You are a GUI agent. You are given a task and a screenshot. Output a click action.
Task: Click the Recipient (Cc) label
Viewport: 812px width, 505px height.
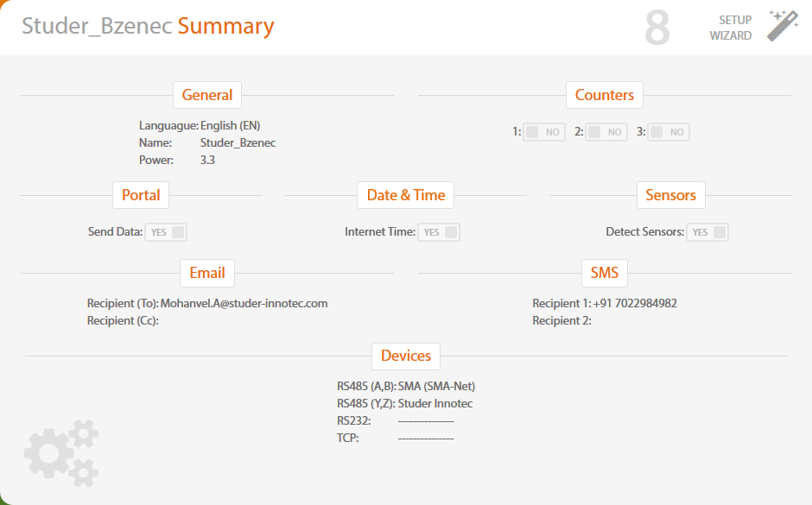click(123, 321)
